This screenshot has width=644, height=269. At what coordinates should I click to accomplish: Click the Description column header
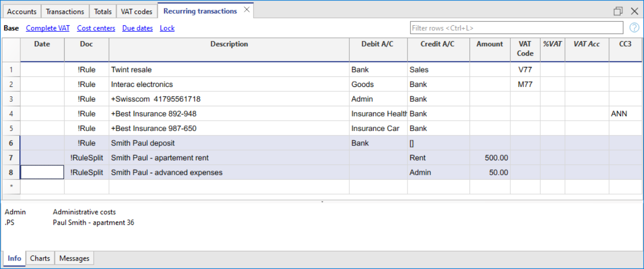(x=229, y=44)
